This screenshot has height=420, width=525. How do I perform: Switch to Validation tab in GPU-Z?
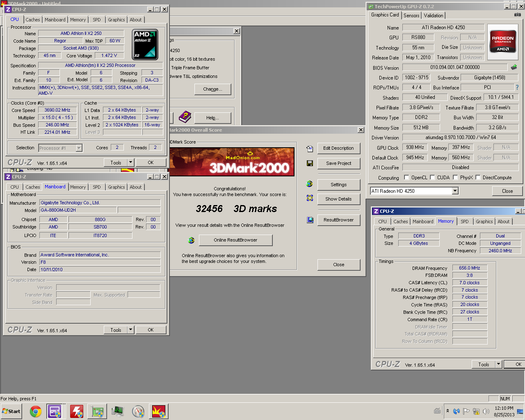pos(434,16)
